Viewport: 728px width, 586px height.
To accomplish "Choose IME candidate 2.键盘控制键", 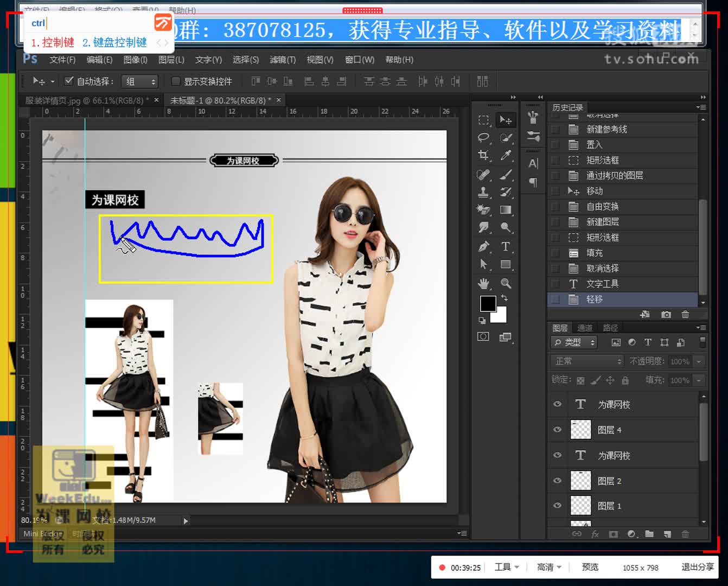I will coord(114,42).
